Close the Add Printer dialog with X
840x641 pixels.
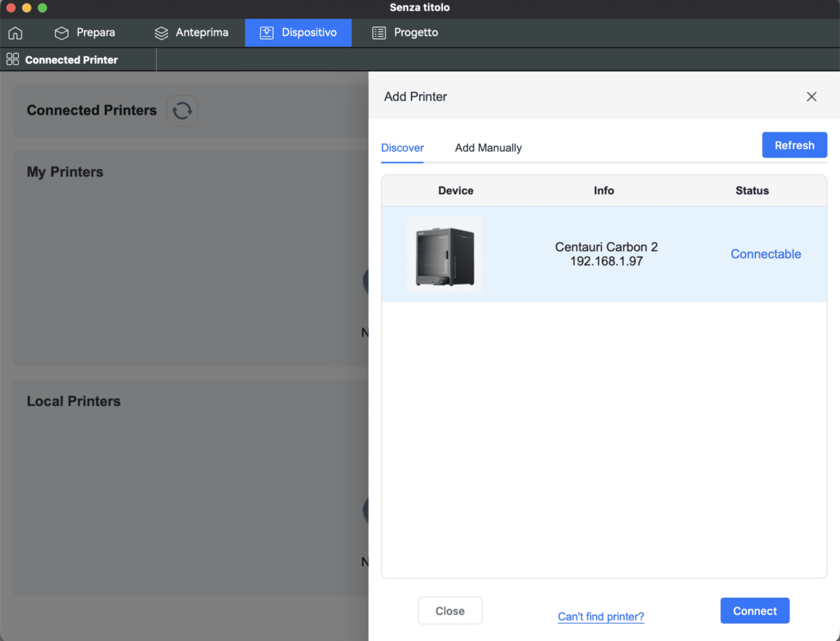click(811, 96)
